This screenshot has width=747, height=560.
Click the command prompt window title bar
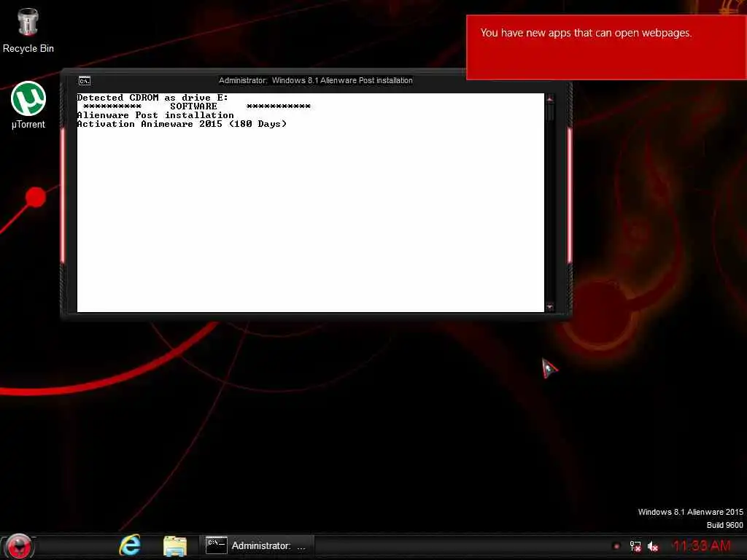click(x=315, y=80)
